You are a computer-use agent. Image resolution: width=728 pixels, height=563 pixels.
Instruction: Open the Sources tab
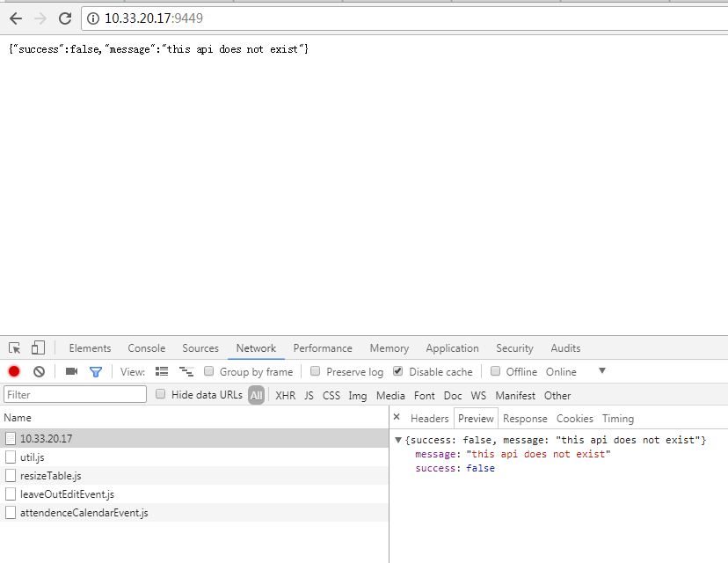pyautogui.click(x=200, y=348)
